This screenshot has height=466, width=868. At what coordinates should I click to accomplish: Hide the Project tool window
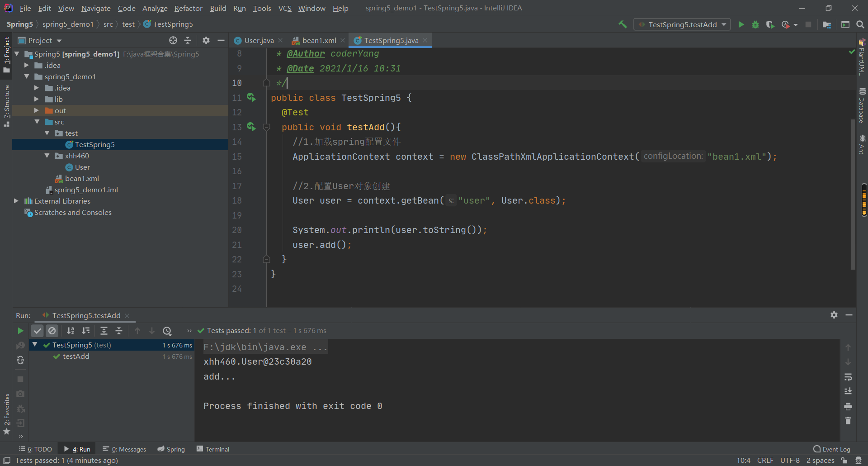pyautogui.click(x=221, y=40)
